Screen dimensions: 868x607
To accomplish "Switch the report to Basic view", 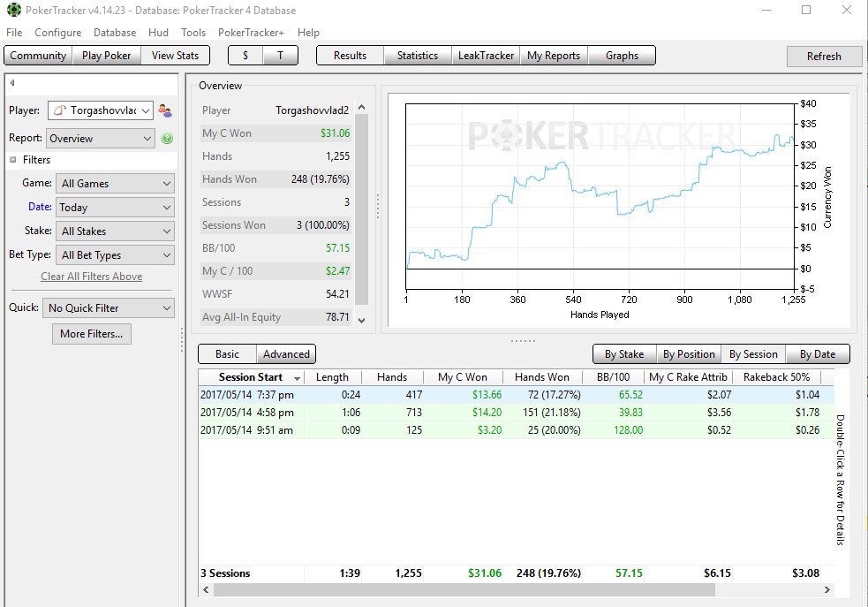I will [x=228, y=354].
